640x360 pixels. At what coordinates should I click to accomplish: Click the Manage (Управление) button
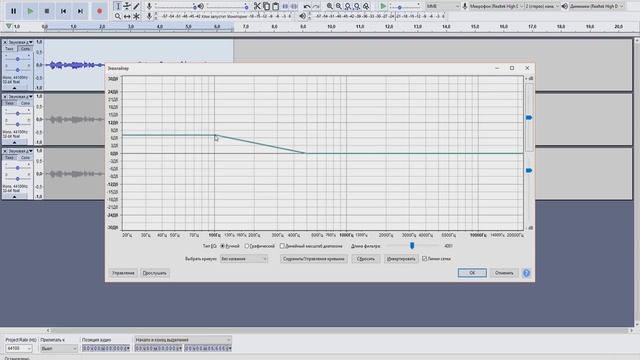coord(123,273)
